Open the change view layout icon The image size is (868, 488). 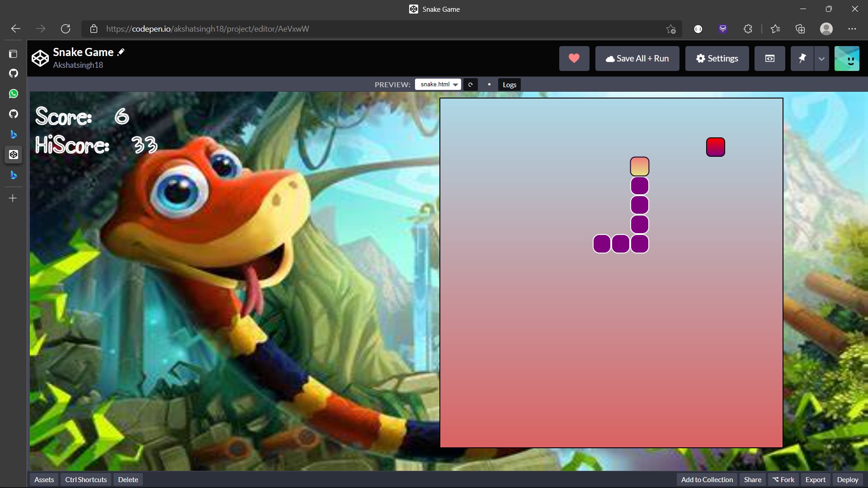(x=769, y=58)
